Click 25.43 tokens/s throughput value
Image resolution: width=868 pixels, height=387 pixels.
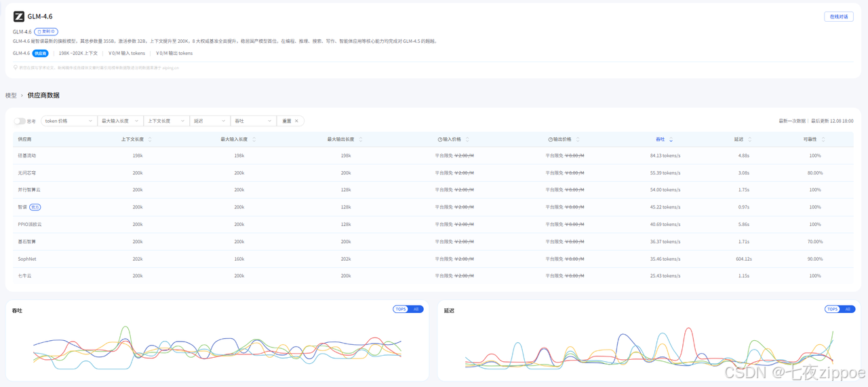pyautogui.click(x=665, y=276)
